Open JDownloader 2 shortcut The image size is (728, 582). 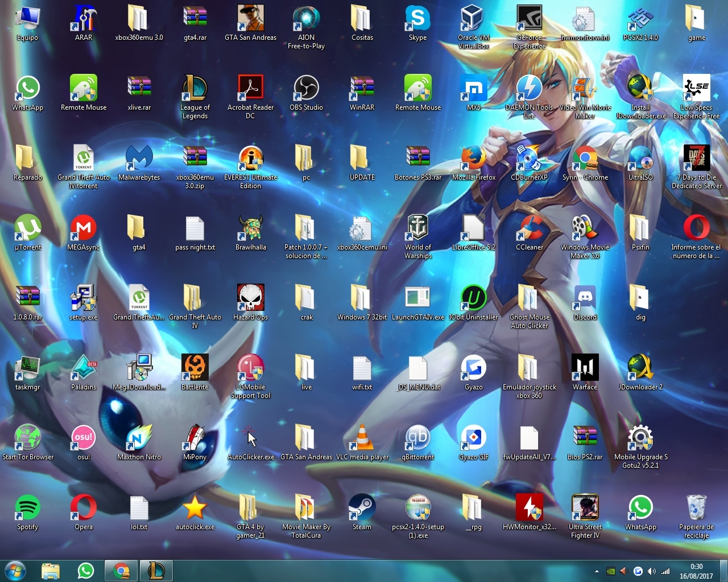pyautogui.click(x=640, y=367)
